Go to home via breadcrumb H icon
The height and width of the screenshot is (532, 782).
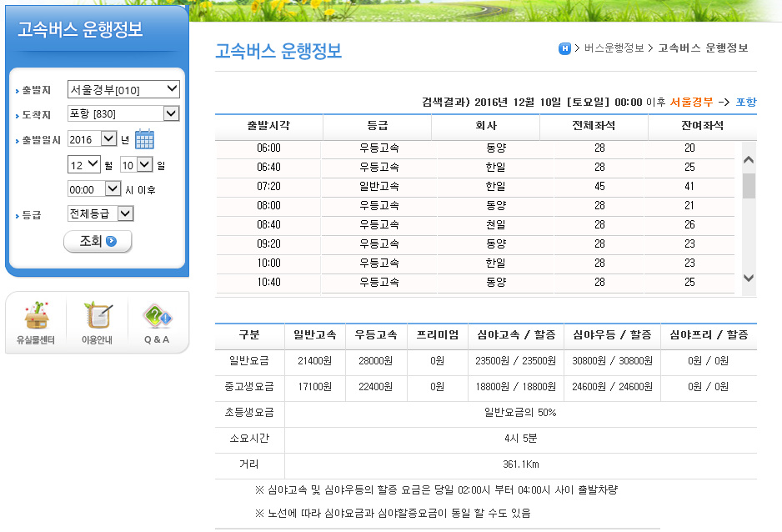[x=564, y=48]
